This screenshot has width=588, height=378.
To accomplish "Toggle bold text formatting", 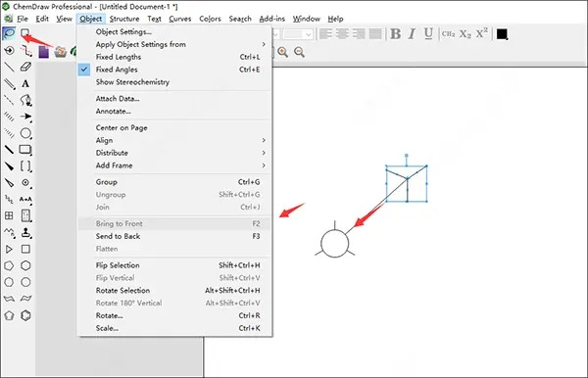I will point(395,33).
